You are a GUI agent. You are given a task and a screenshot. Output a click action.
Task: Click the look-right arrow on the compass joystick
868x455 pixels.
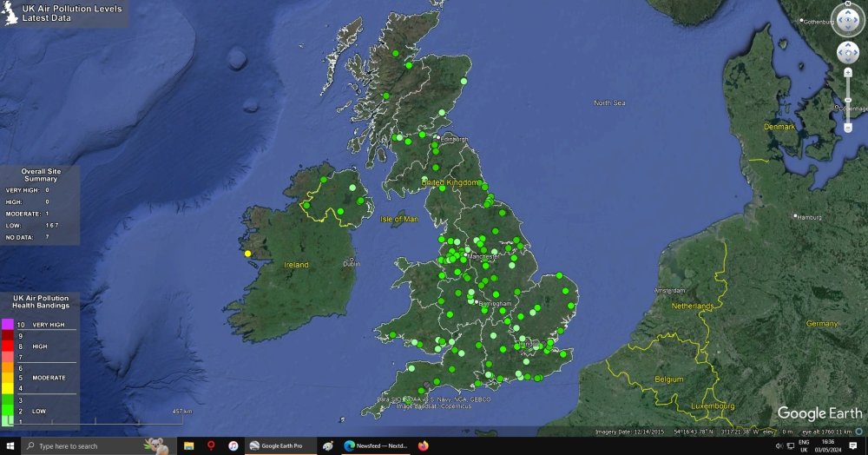coord(858,21)
